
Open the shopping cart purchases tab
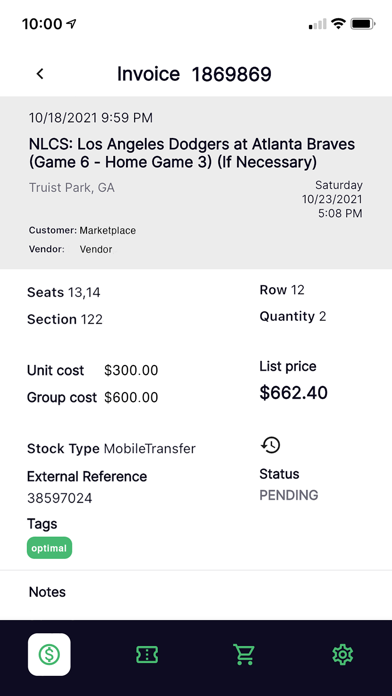(x=245, y=654)
